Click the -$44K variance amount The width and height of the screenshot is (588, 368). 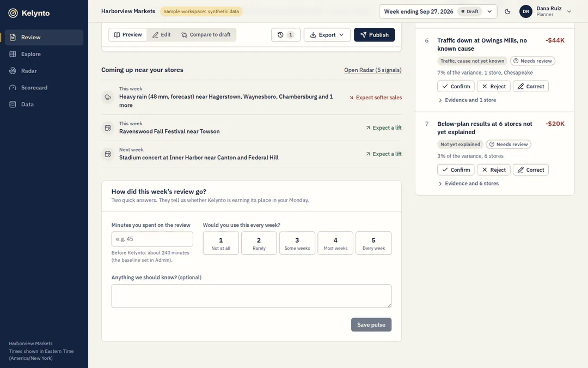(x=555, y=40)
